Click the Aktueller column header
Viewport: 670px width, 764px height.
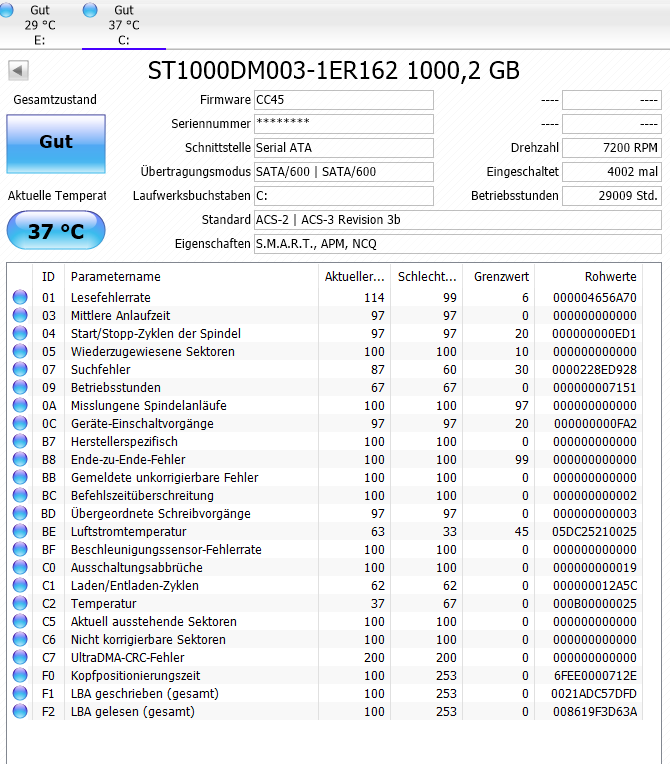pos(355,277)
